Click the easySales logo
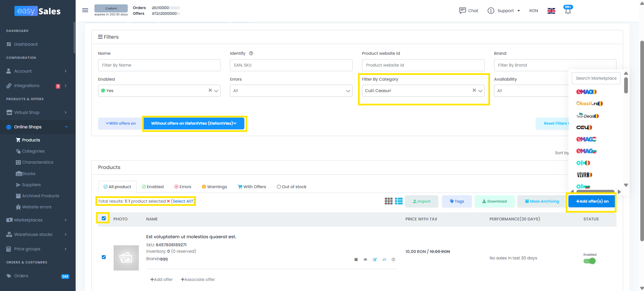Screen dimensions: 644x291 pyautogui.click(x=37, y=11)
